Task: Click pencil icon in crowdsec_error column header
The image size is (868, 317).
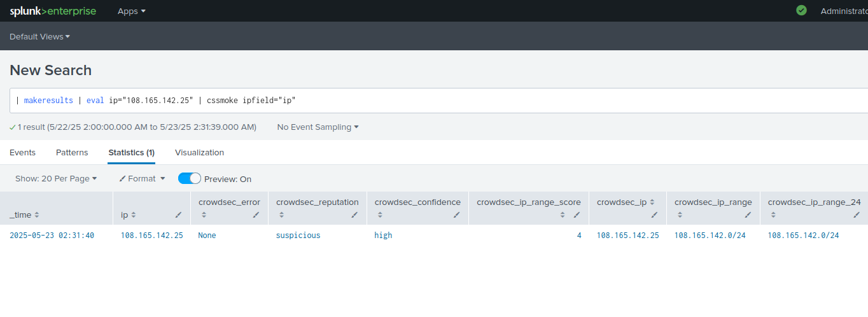Action: 256,215
